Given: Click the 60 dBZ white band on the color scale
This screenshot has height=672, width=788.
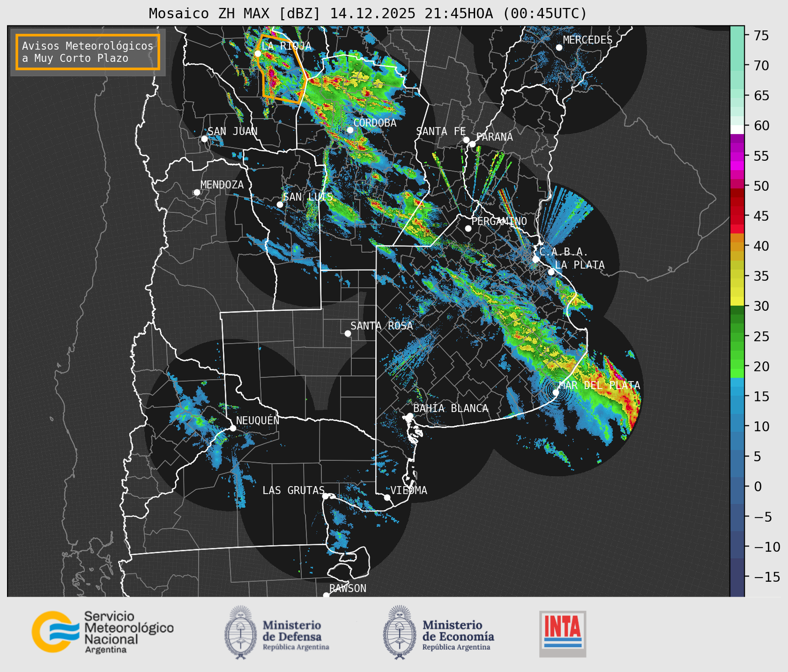Looking at the screenshot, I should coord(737,129).
